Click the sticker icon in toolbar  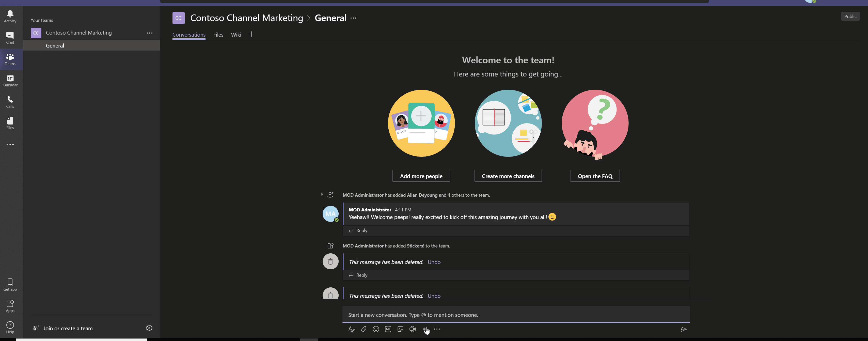pyautogui.click(x=401, y=329)
